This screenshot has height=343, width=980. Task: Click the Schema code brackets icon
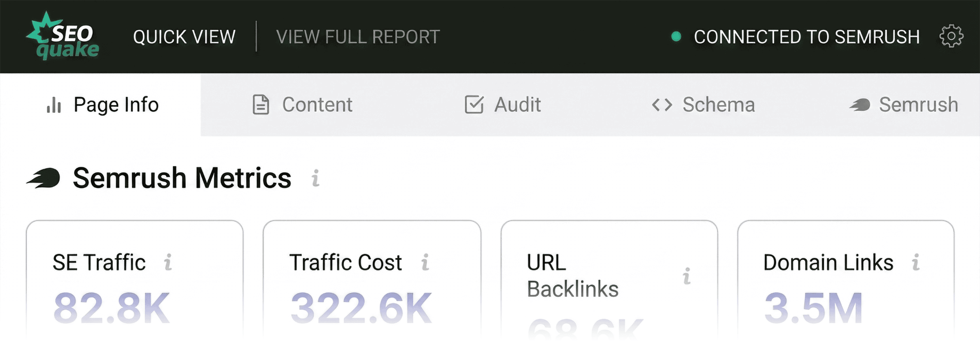[x=662, y=105]
